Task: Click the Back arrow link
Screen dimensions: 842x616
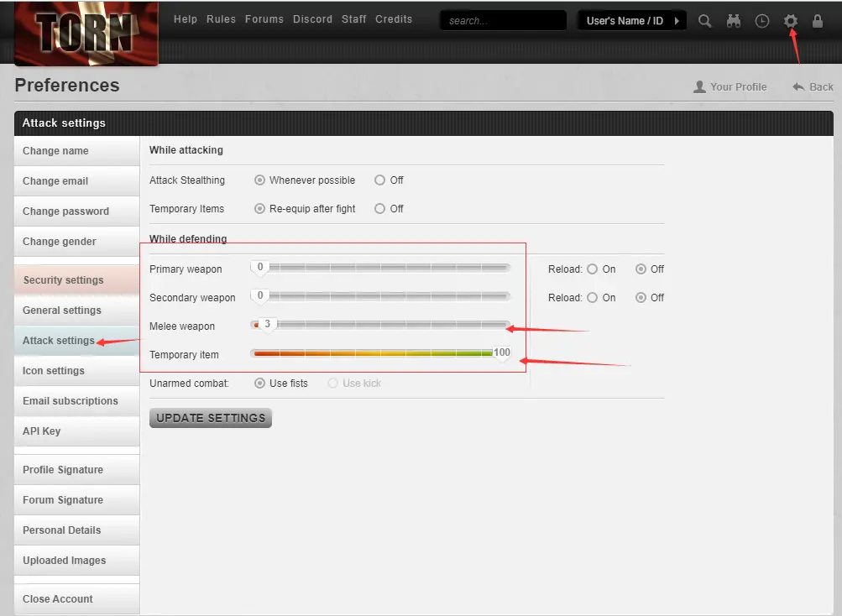Action: pyautogui.click(x=813, y=86)
